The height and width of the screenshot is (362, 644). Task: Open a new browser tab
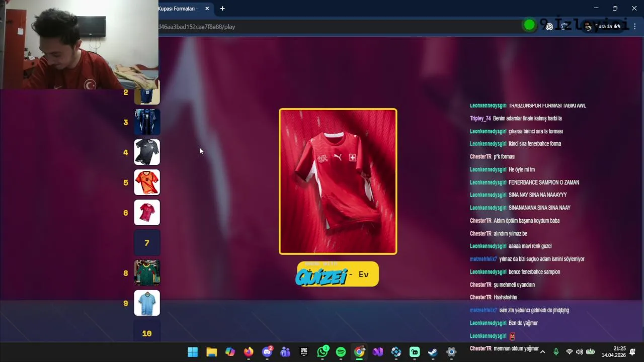point(222,9)
